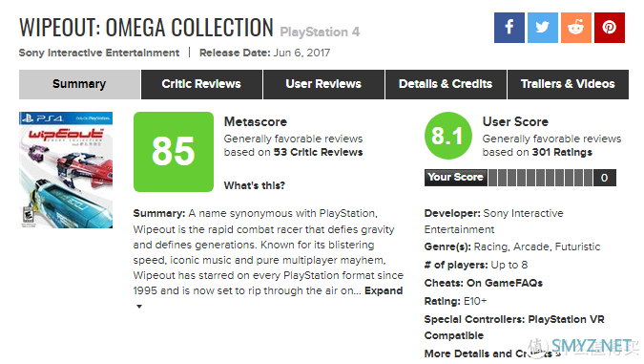Switch to the Critic Reviews tab
This screenshot has width=644, height=364.
pos(201,84)
